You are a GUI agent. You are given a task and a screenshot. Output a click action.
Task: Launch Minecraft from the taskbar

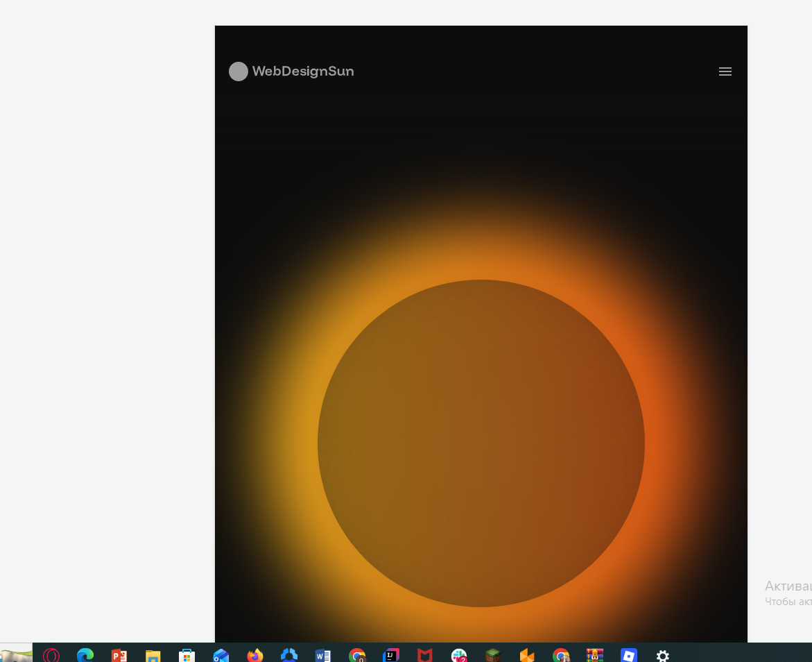pos(493,655)
